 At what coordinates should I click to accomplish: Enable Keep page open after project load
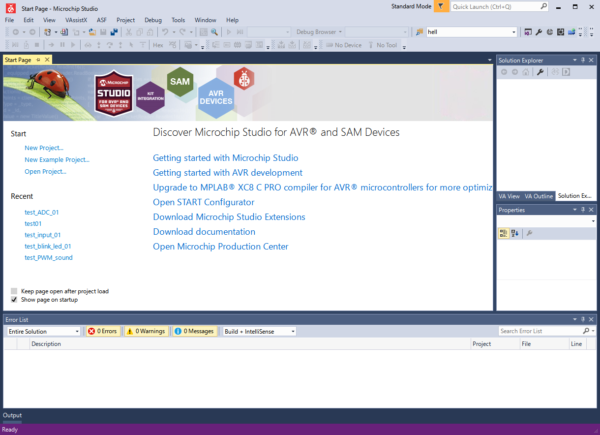14,291
